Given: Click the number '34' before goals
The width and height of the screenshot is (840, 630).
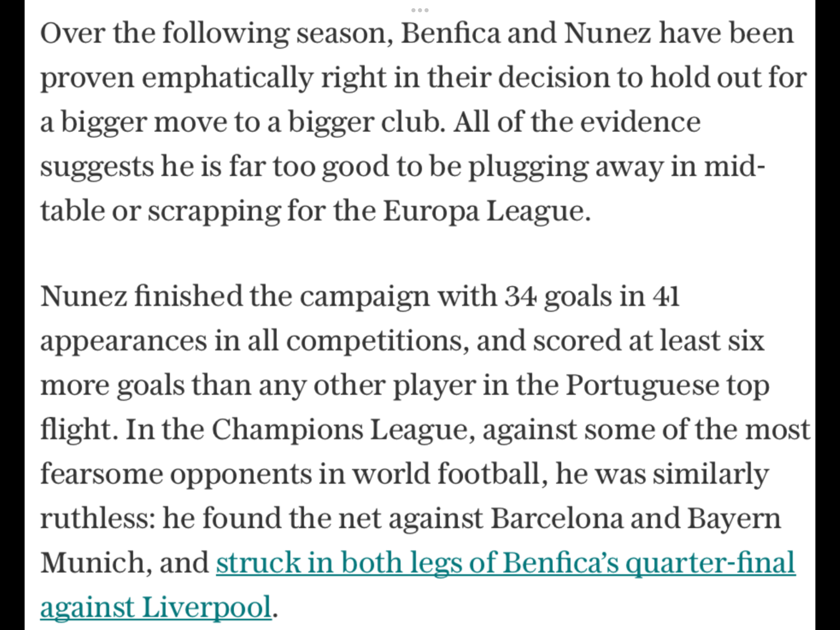Looking at the screenshot, I should 520,296.
